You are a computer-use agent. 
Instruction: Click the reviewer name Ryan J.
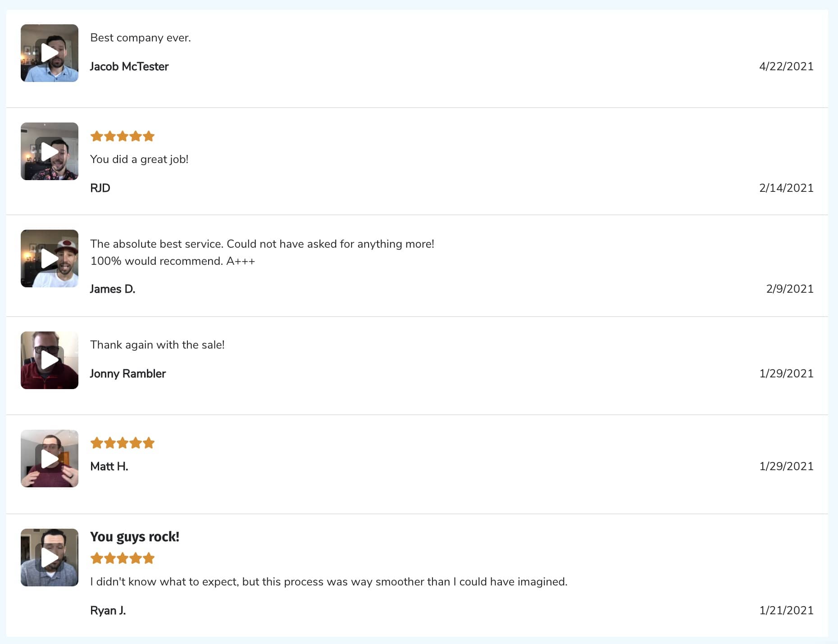(108, 611)
